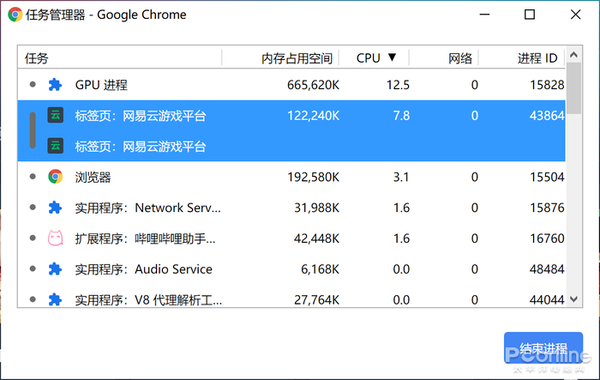This screenshot has width=600, height=380.
Task: Minimize the task manager window
Action: click(x=485, y=15)
